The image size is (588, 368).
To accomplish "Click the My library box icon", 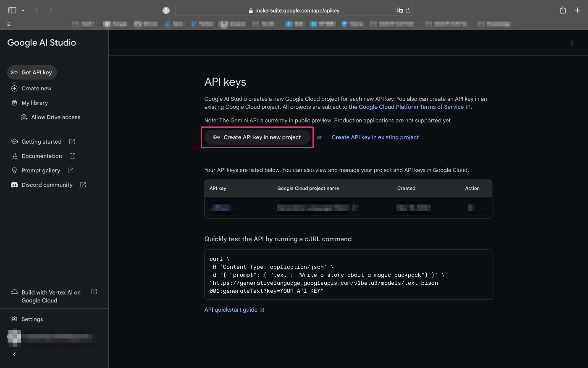I will coord(14,103).
